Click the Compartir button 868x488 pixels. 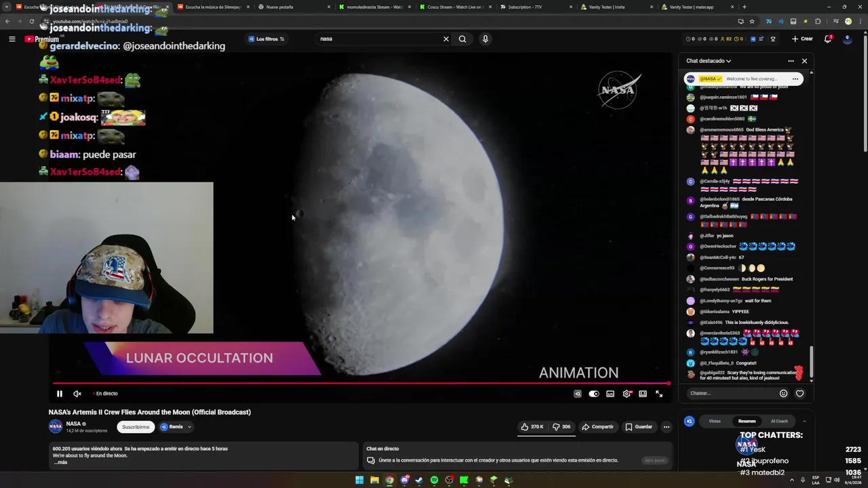(597, 427)
